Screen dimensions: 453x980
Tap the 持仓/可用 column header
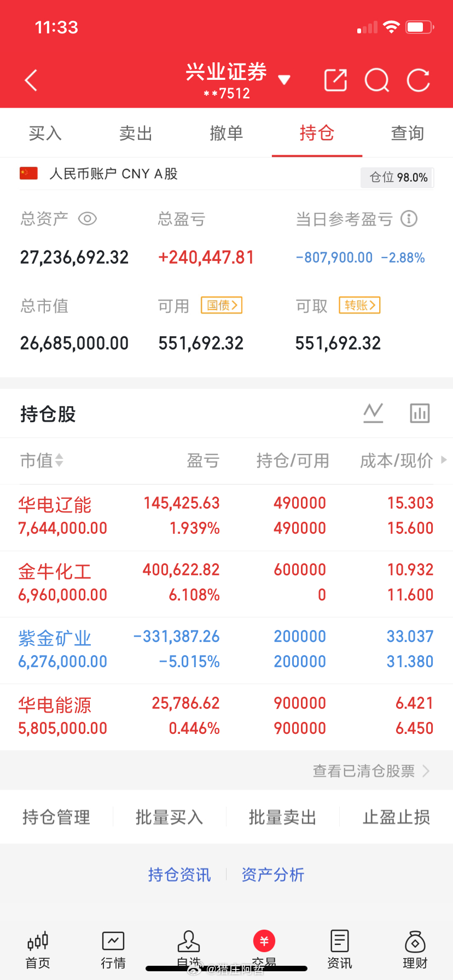point(293,460)
